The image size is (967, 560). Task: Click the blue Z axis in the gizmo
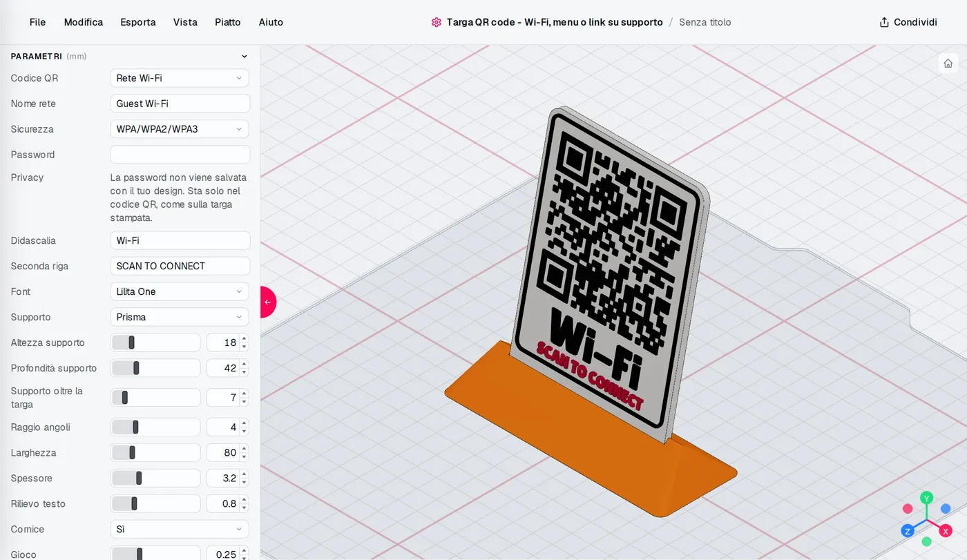pos(908,530)
